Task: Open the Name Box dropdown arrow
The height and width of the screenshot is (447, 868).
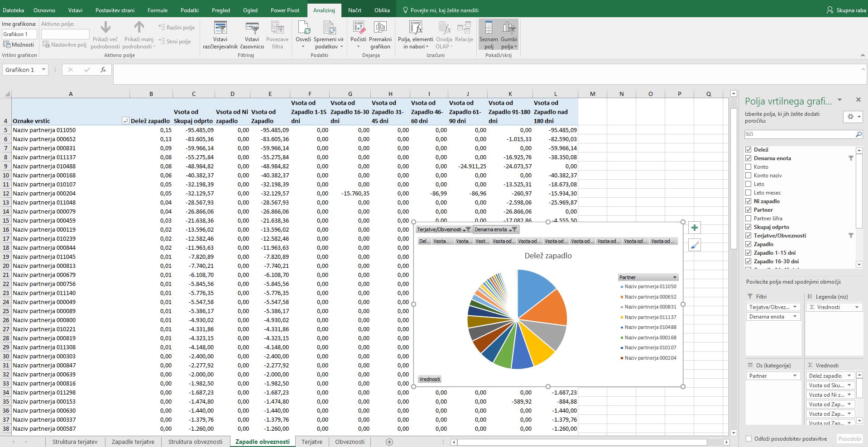Action: (43, 70)
